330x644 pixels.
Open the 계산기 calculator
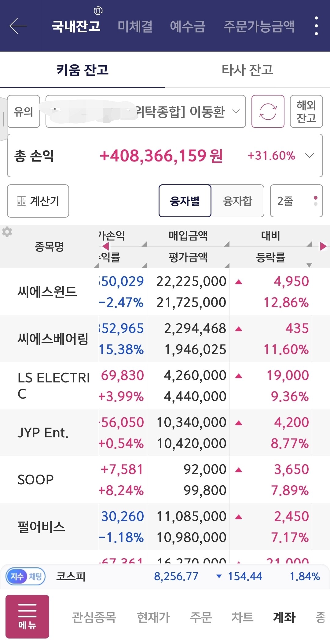(38, 201)
